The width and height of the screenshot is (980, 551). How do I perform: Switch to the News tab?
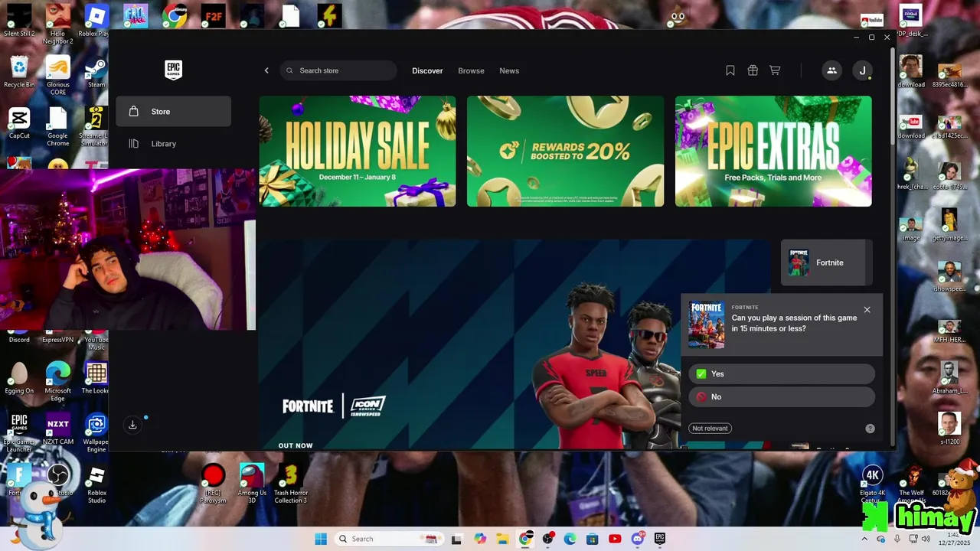point(509,70)
